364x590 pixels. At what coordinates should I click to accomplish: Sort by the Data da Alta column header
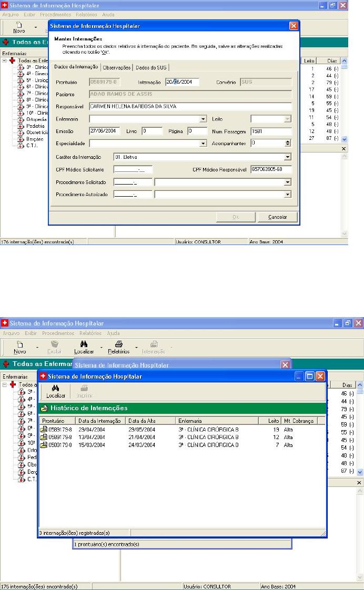(x=150, y=421)
